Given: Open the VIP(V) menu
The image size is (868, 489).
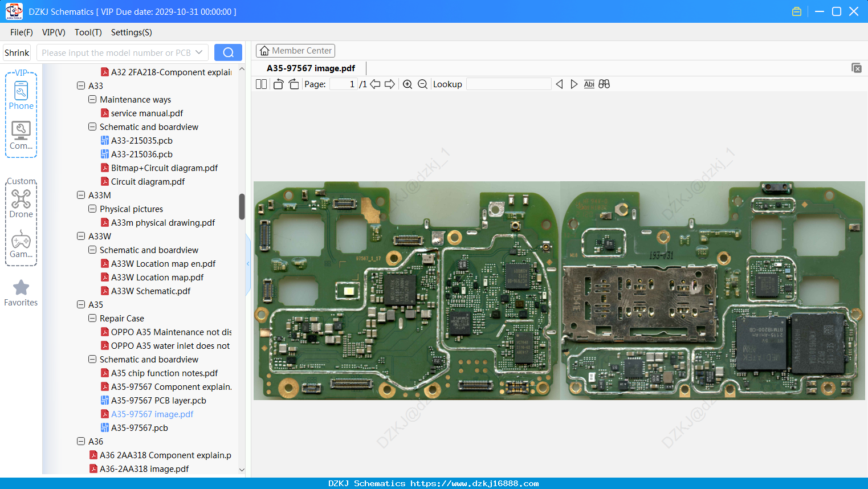Looking at the screenshot, I should pyautogui.click(x=54, y=32).
